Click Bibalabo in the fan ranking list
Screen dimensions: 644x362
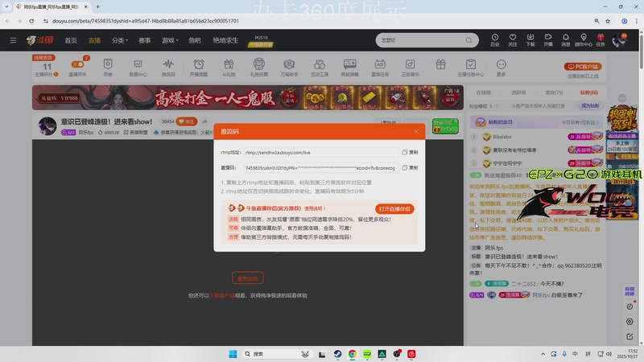502,137
